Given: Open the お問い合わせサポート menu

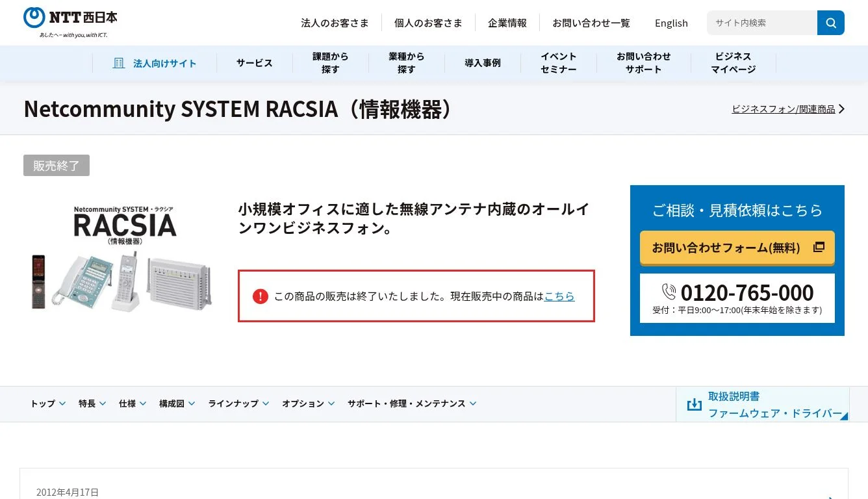Looking at the screenshot, I should point(644,63).
